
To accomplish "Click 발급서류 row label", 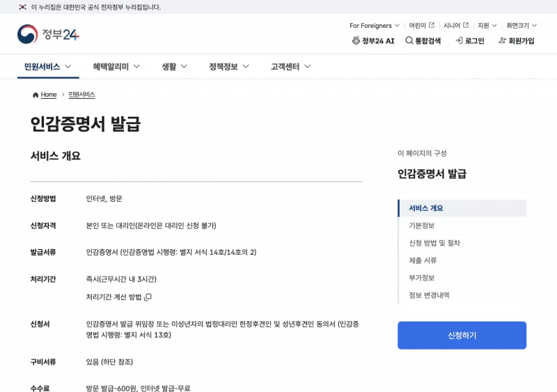I will [x=43, y=252].
